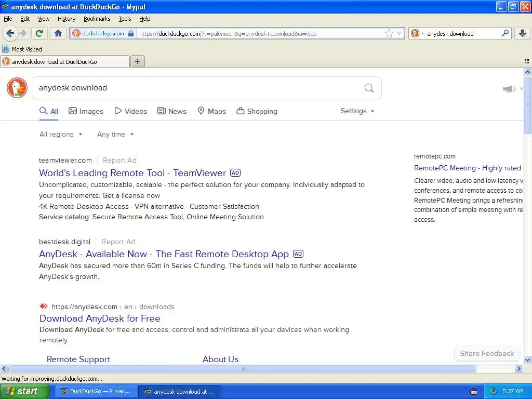Open the Downloads arrow button
532x399 pixels.
(x=523, y=33)
